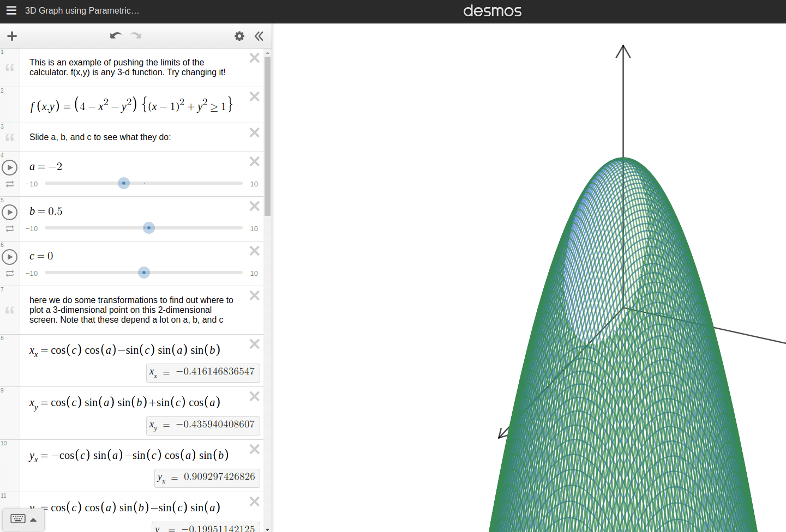786x532 pixels.
Task: Click the scrollbar down arrow
Action: pyautogui.click(x=268, y=529)
